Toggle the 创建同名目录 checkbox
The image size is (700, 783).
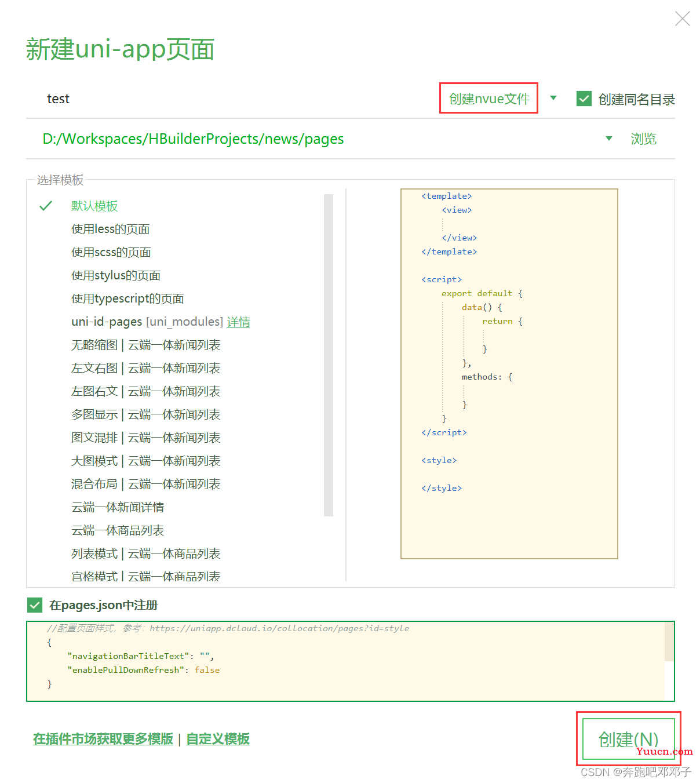(x=584, y=99)
